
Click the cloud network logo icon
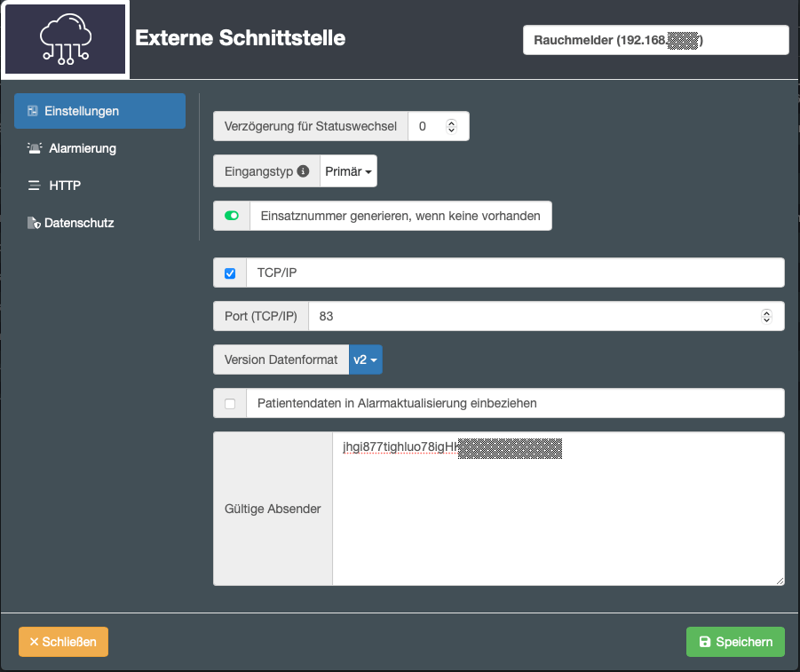point(67,38)
